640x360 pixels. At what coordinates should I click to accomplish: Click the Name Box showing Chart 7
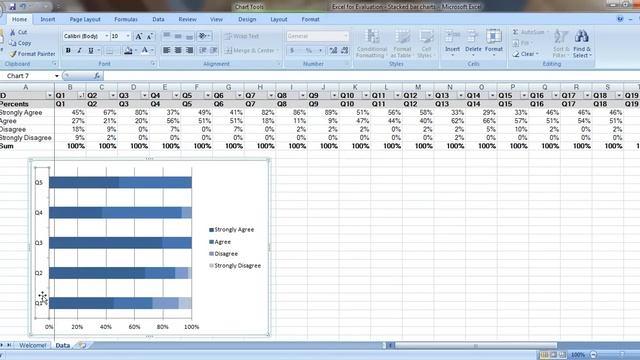(27, 76)
